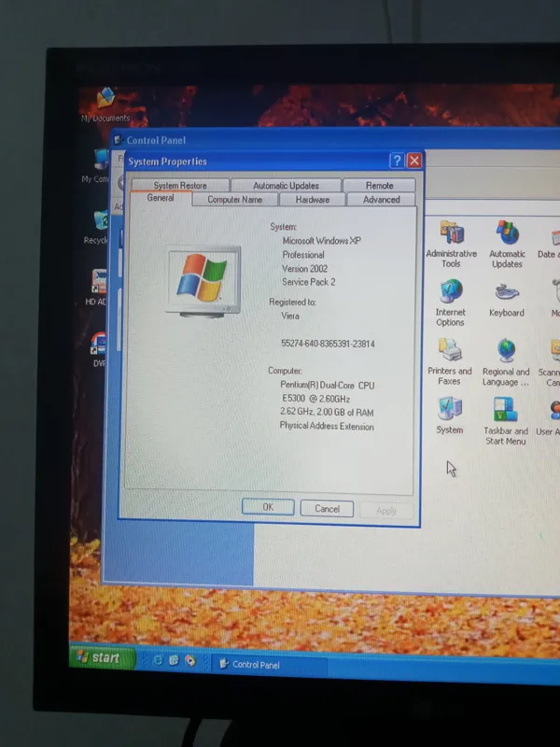Click the help question mark button
560x747 pixels.
click(396, 161)
